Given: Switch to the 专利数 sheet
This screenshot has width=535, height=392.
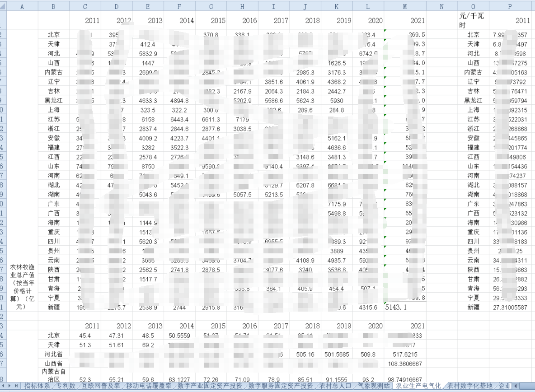Looking at the screenshot, I should (x=66, y=386).
